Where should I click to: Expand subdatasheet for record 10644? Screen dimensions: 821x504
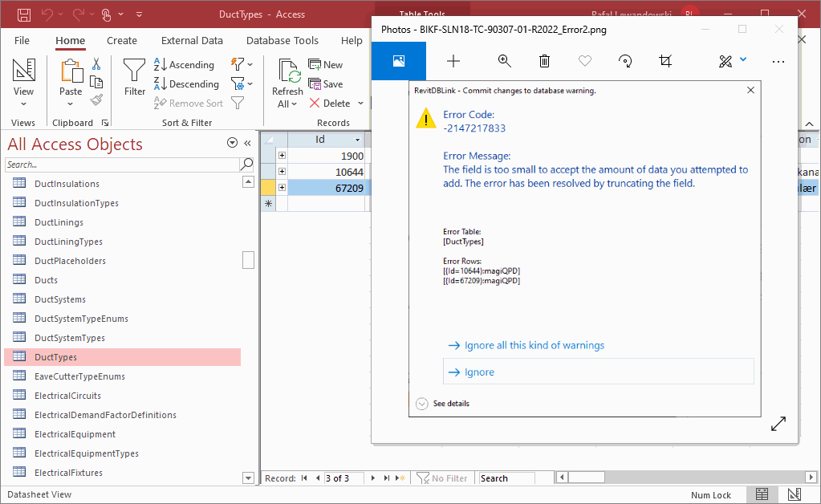[282, 171]
